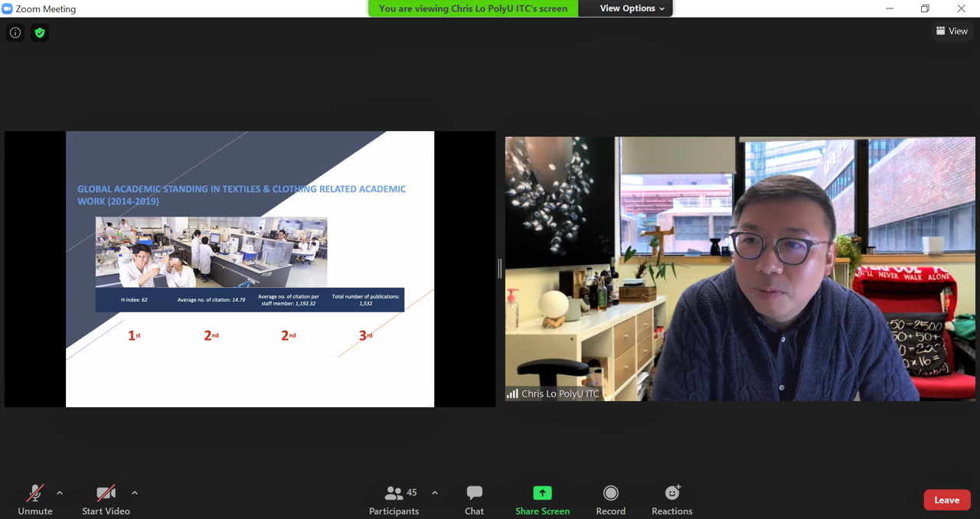Viewport: 980px width, 519px height.
Task: Expand audio options arrow beside Unmute
Action: pos(60,493)
